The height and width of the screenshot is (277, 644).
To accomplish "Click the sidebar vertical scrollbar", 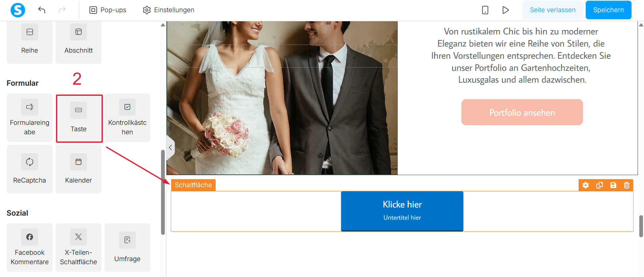I will pos(163,192).
